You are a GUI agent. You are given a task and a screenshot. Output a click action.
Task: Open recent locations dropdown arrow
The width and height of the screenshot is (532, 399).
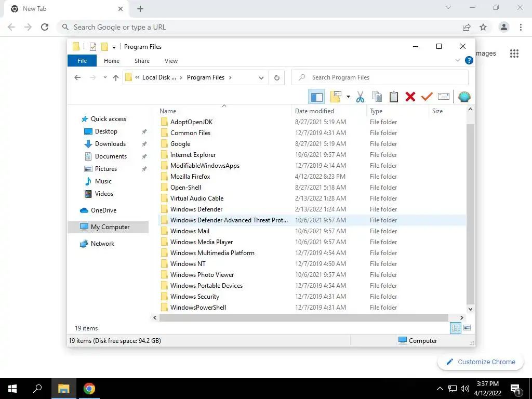point(105,77)
